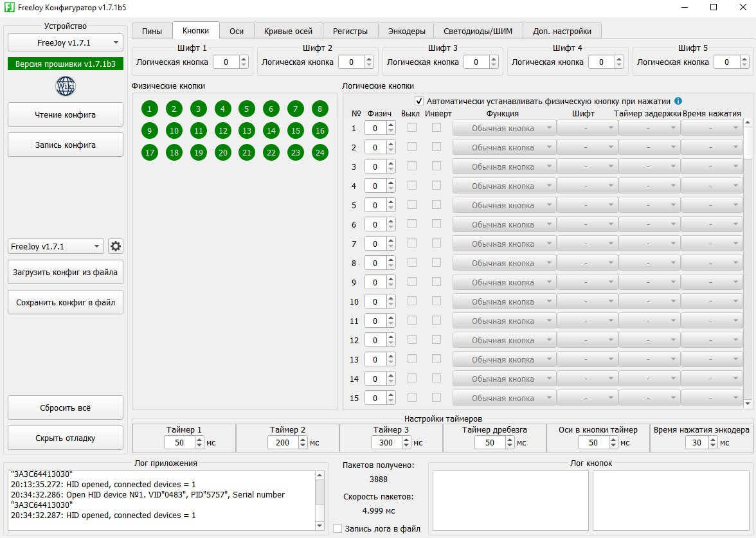Switch to the Оси tab

pyautogui.click(x=237, y=31)
